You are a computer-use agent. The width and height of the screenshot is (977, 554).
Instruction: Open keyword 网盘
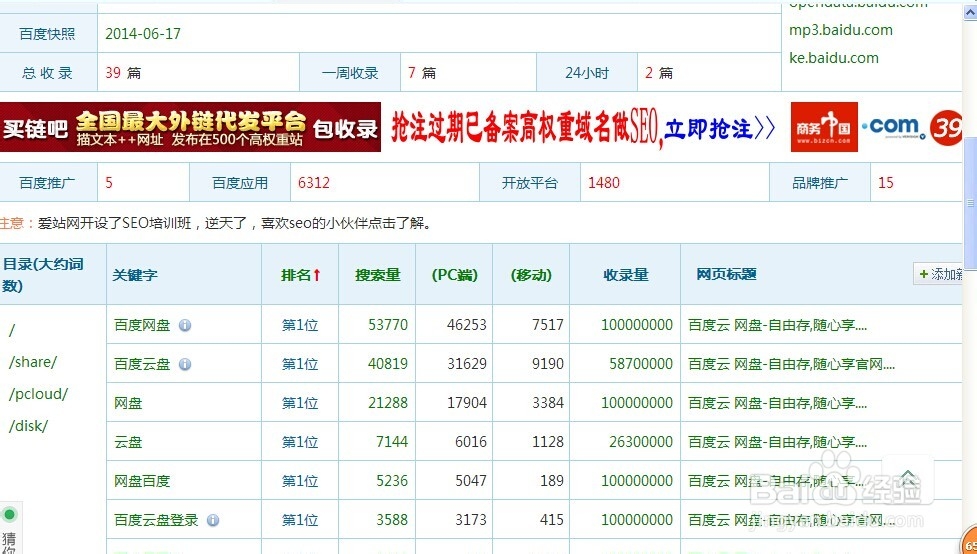click(128, 403)
